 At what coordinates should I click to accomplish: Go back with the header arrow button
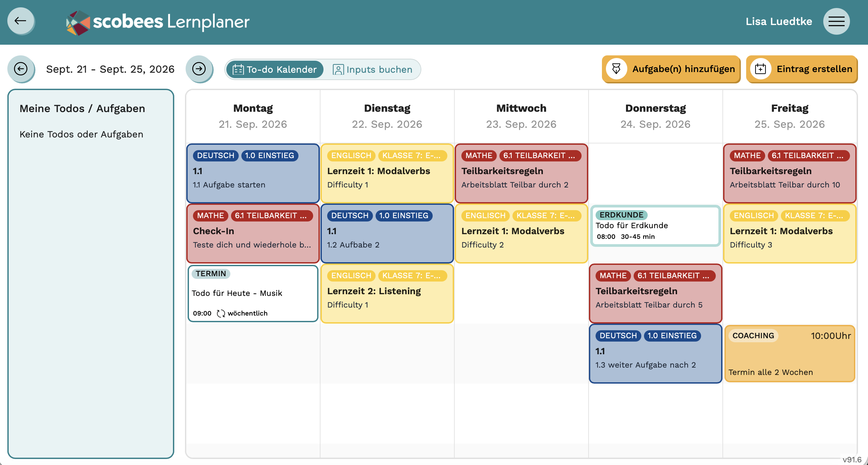[x=21, y=21]
